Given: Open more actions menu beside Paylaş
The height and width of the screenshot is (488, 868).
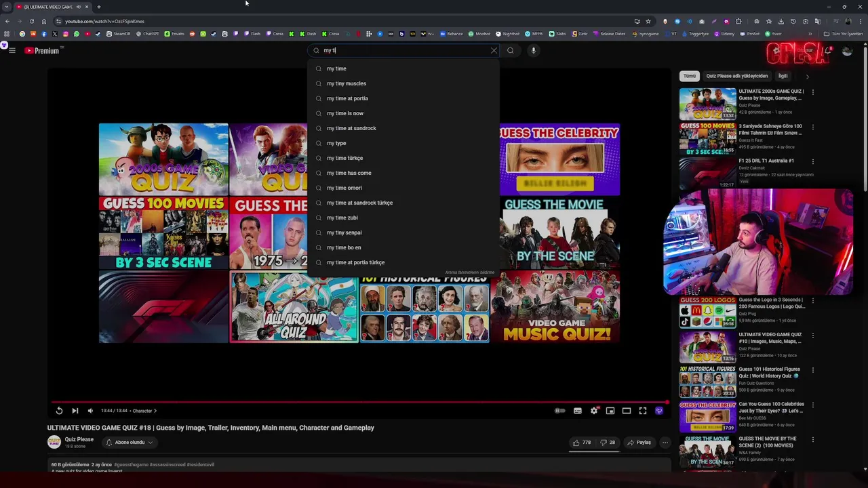Looking at the screenshot, I should point(665,443).
